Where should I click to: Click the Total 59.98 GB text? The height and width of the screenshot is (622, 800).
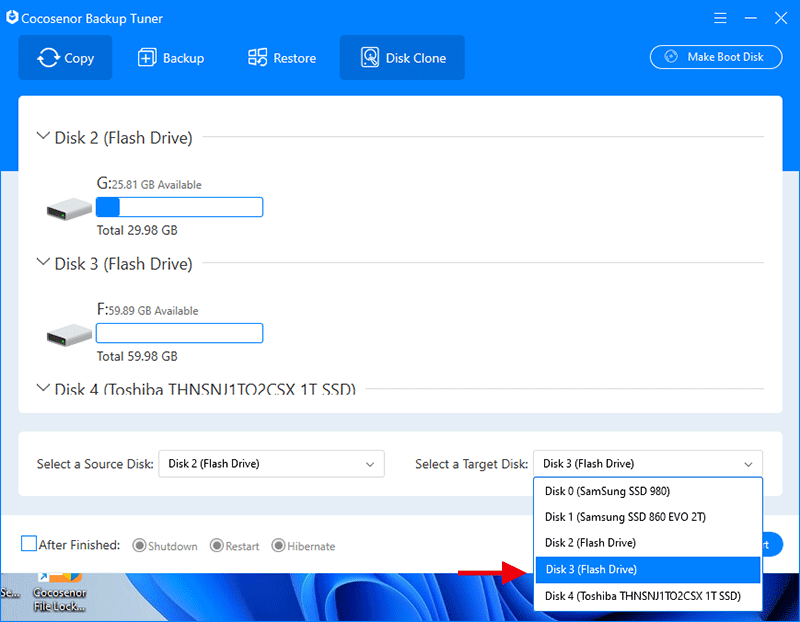point(137,356)
